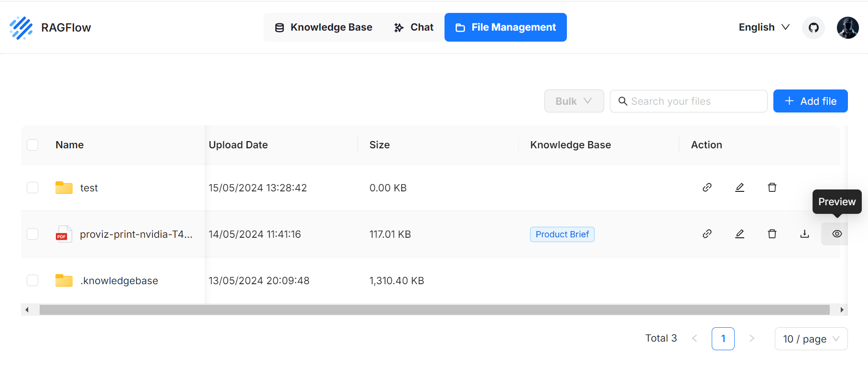Preview the PDF using the eye icon
Image resolution: width=868 pixels, height=388 pixels.
[x=836, y=234]
